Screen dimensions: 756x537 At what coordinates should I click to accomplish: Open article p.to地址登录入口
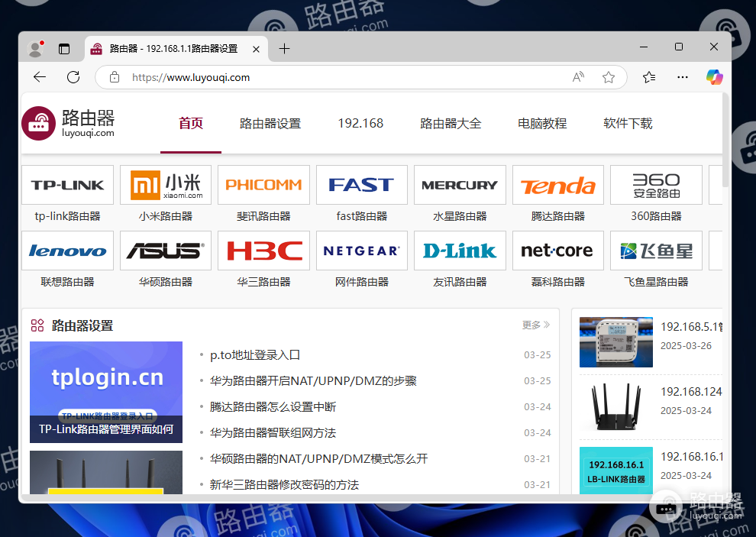pos(255,355)
